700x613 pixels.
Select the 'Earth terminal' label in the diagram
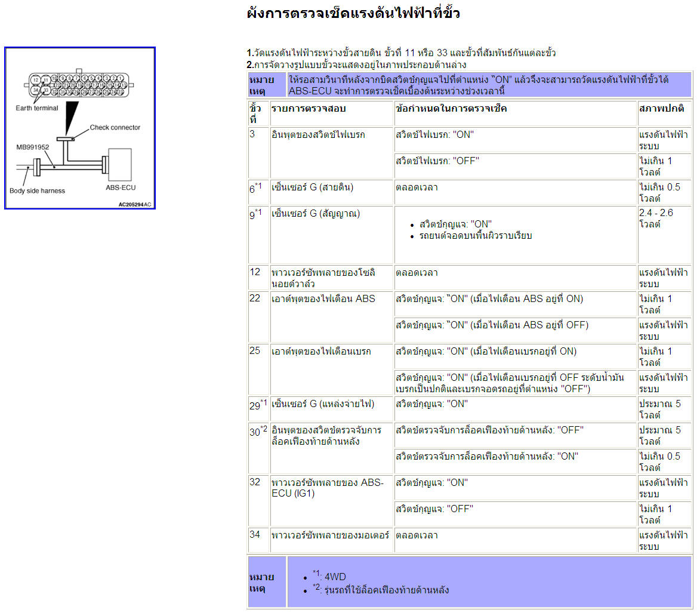click(x=36, y=108)
